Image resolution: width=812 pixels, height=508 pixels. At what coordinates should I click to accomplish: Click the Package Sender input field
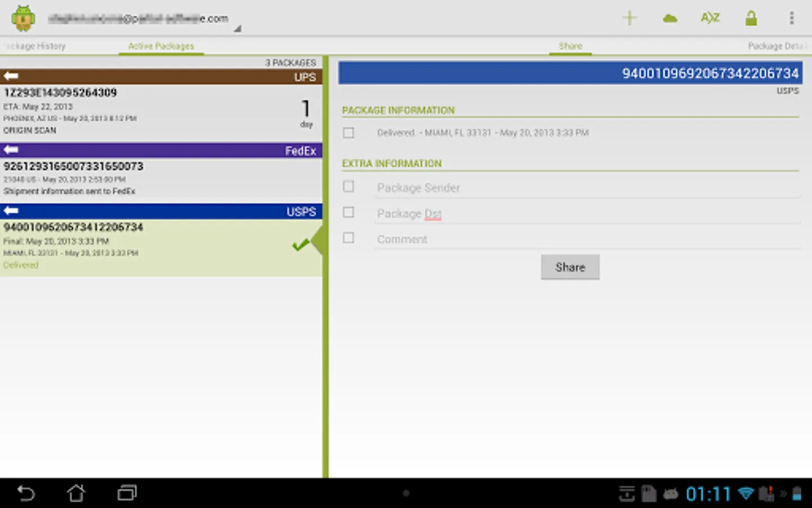click(x=588, y=188)
